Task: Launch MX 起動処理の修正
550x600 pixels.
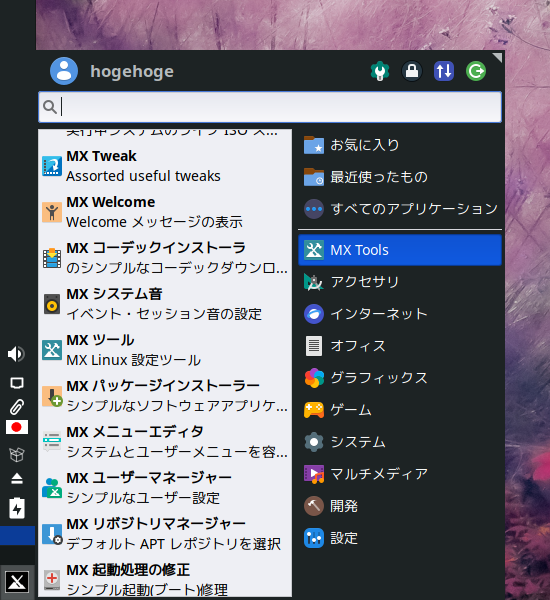Action: click(x=165, y=579)
